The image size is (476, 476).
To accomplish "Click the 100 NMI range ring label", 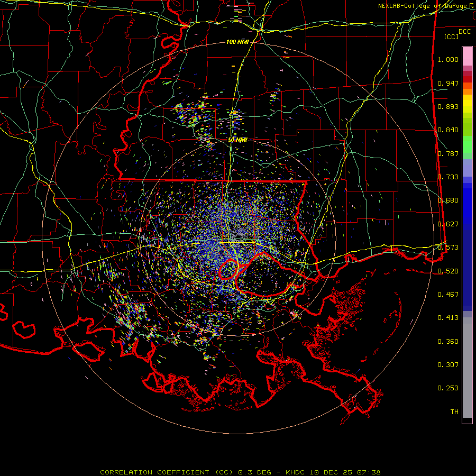I will (x=237, y=42).
